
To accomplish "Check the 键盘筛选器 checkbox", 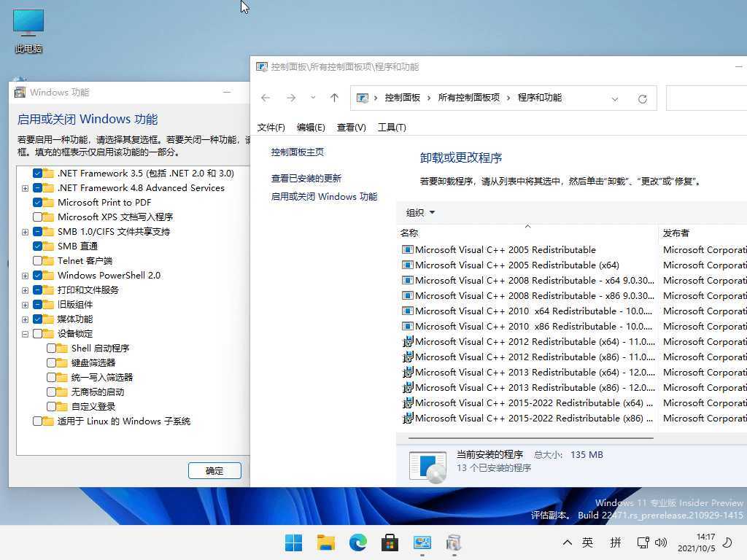I will pyautogui.click(x=52, y=363).
